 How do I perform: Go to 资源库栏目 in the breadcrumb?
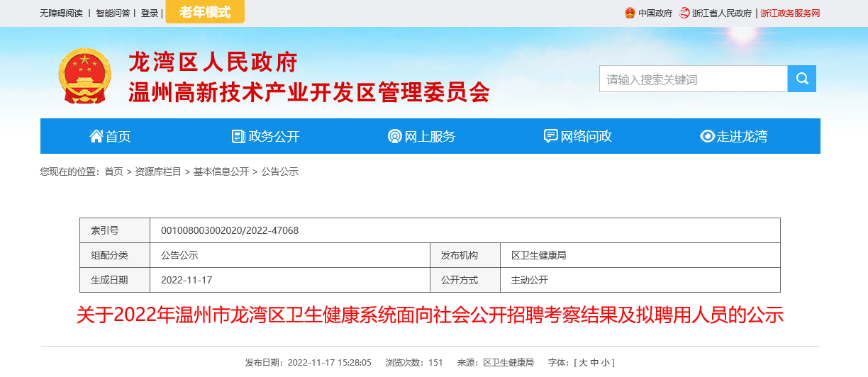coord(158,171)
